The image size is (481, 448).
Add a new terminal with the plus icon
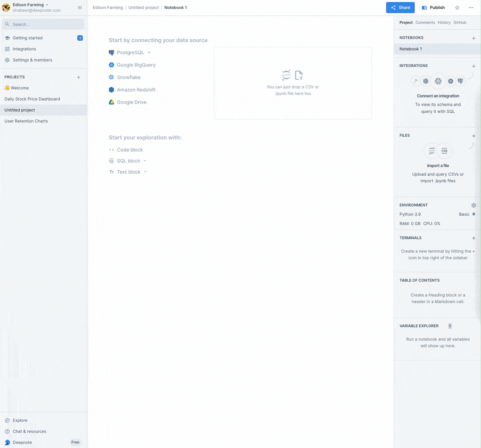coord(474,238)
